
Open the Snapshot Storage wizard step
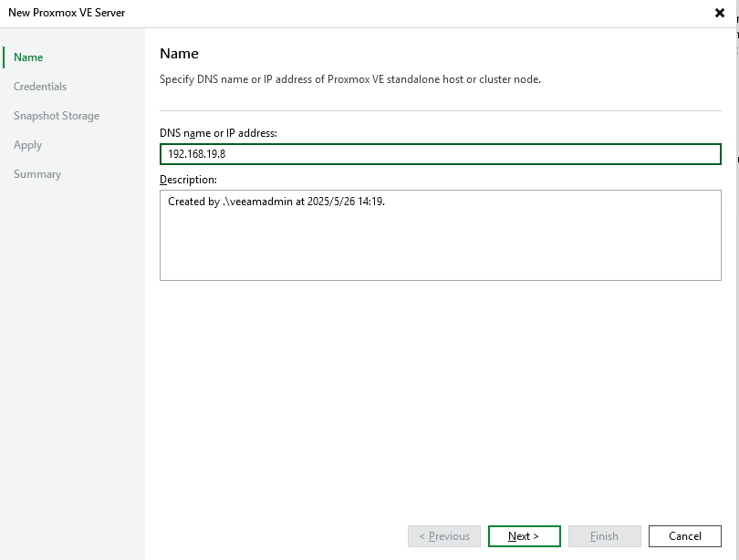(57, 116)
